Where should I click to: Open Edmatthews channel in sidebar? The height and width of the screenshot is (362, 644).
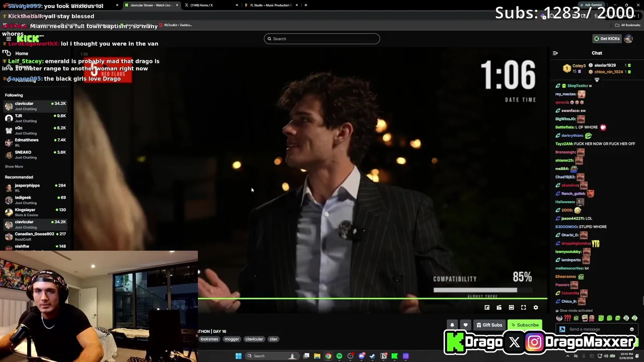tap(35, 142)
